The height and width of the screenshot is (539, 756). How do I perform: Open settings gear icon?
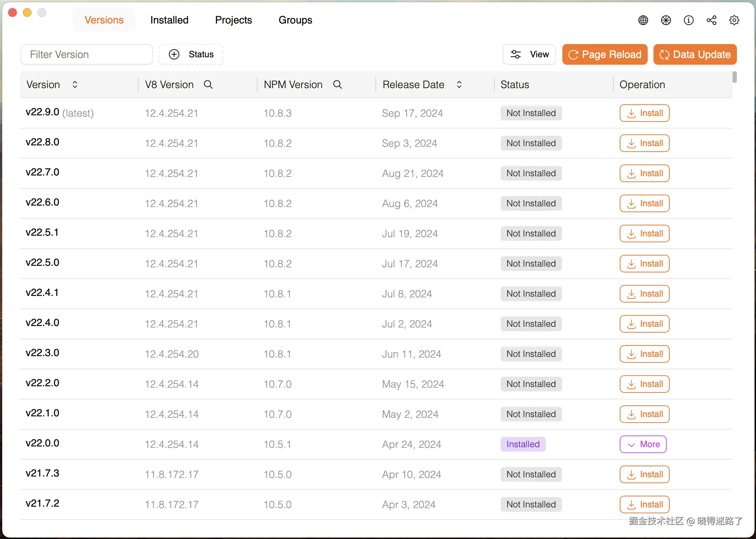734,20
